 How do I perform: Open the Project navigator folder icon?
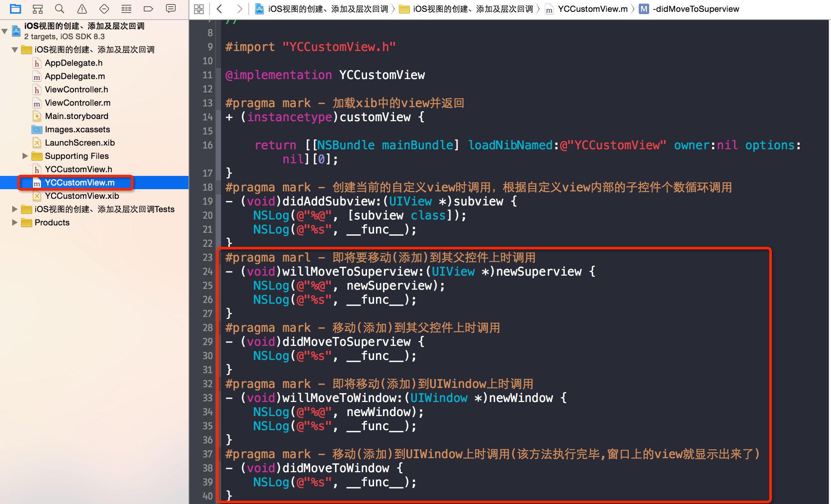click(16, 8)
